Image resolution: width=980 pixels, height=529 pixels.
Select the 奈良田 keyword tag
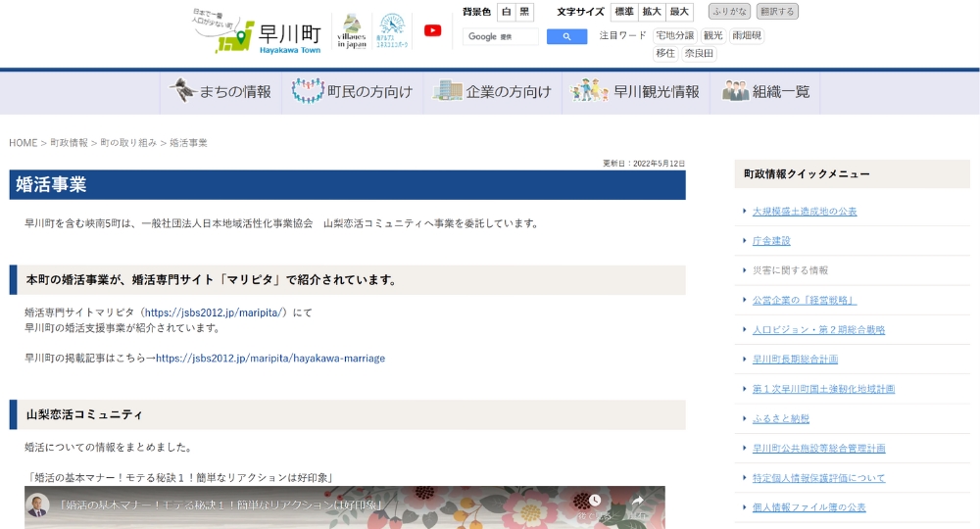[x=699, y=54]
